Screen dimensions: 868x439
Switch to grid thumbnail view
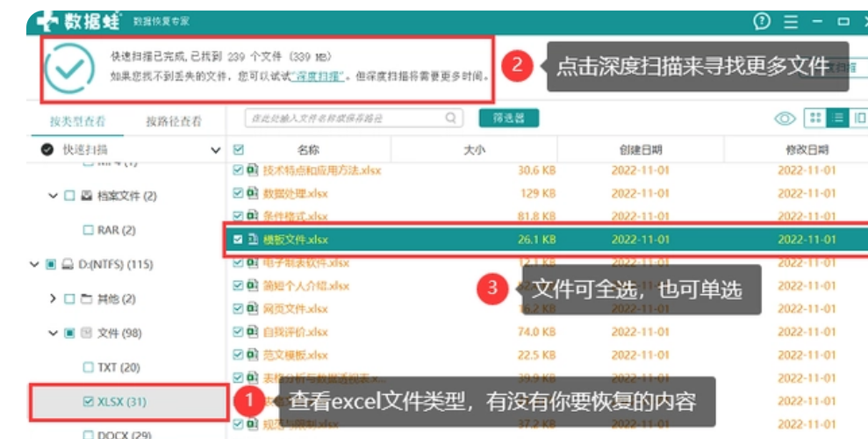pyautogui.click(x=814, y=118)
